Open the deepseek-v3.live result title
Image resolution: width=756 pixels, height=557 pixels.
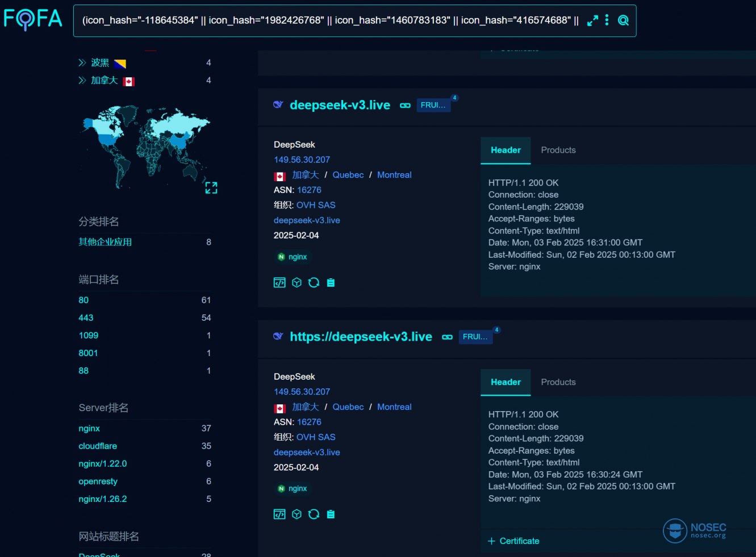[x=340, y=105]
